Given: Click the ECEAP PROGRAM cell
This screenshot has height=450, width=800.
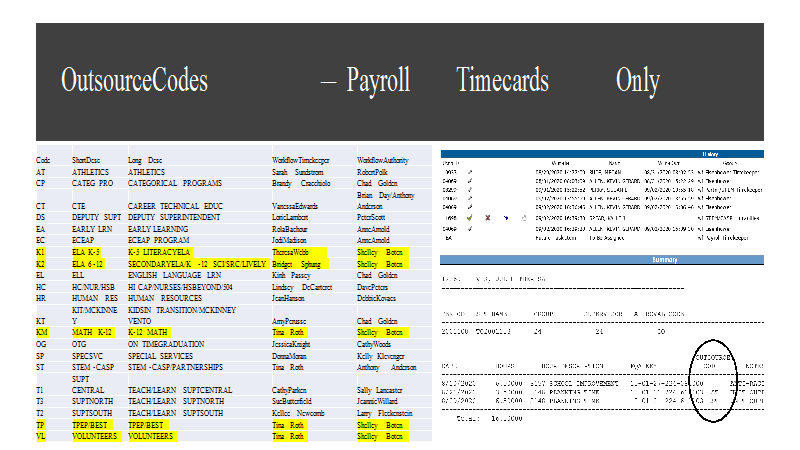Looking at the screenshot, I should click(x=159, y=240).
